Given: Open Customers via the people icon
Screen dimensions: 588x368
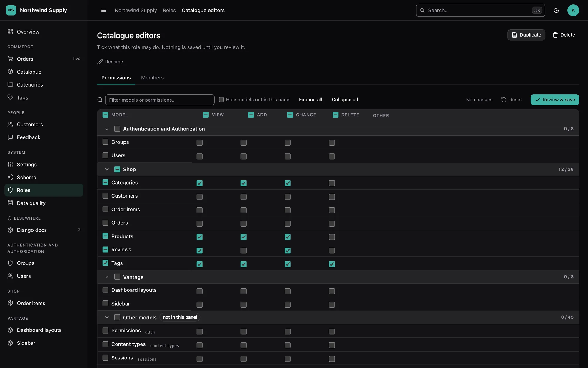Looking at the screenshot, I should coord(10,124).
